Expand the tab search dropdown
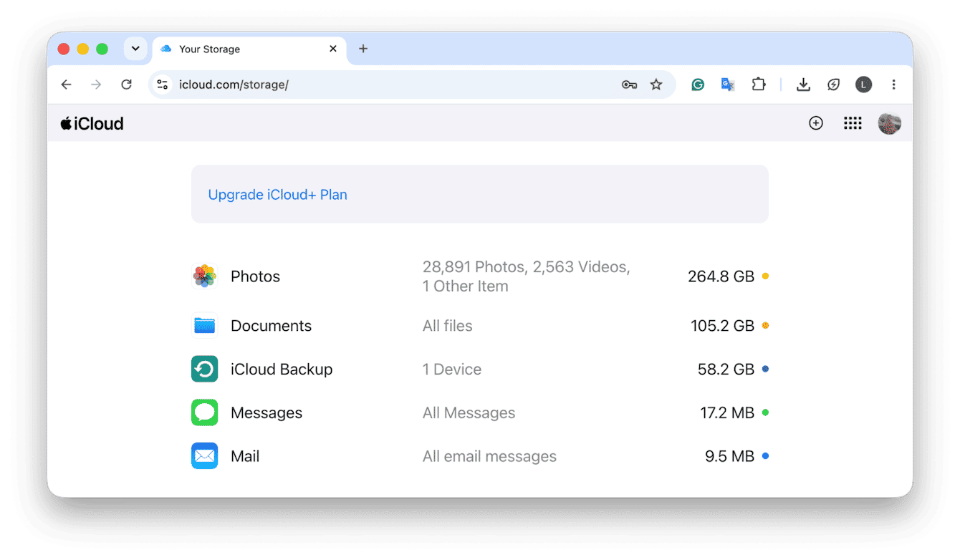 [x=135, y=49]
